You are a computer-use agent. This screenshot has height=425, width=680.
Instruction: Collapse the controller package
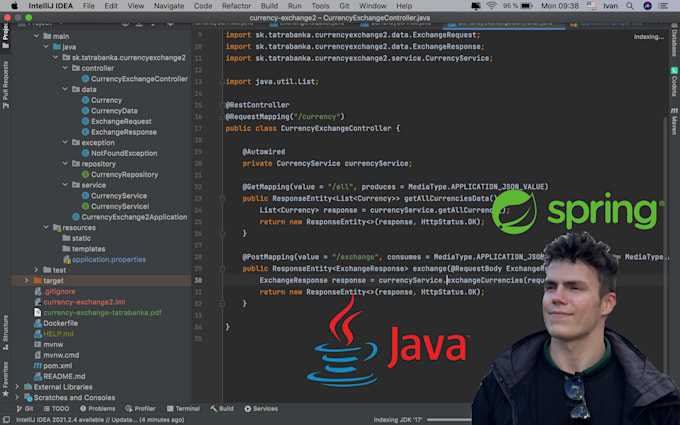tap(65, 68)
